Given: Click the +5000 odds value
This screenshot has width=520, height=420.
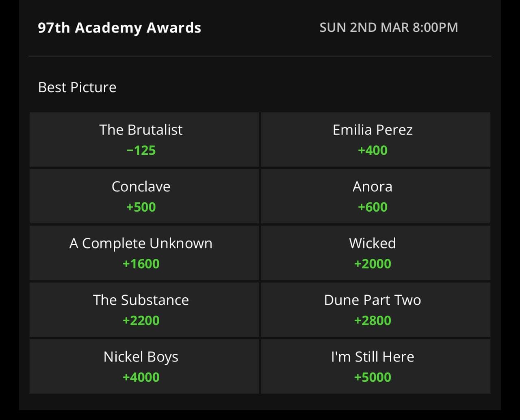Looking at the screenshot, I should 373,377.
